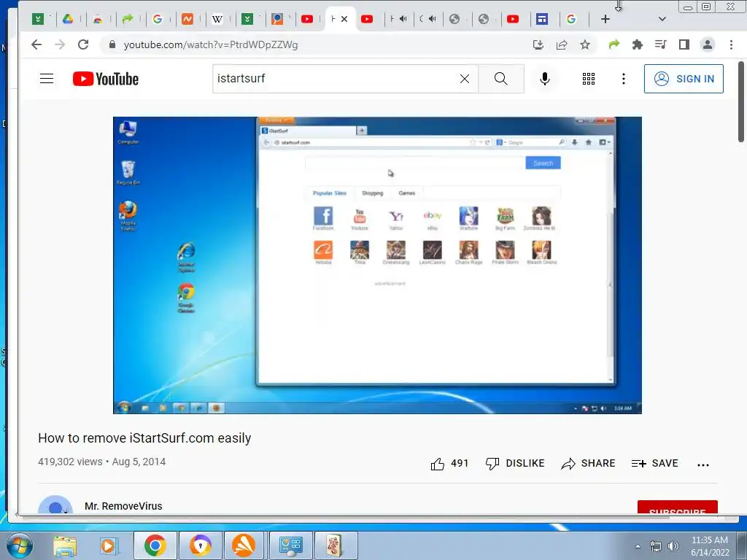Click the video player

pyautogui.click(x=377, y=265)
